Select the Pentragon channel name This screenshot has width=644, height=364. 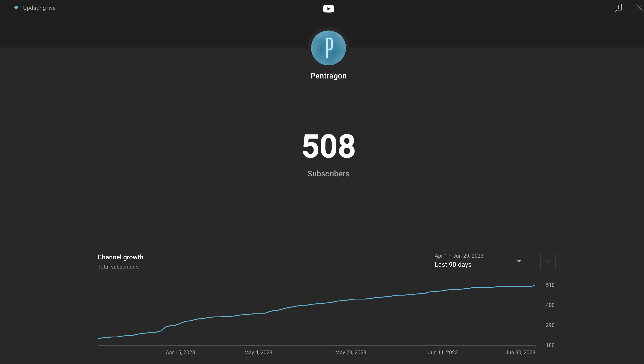(x=328, y=76)
